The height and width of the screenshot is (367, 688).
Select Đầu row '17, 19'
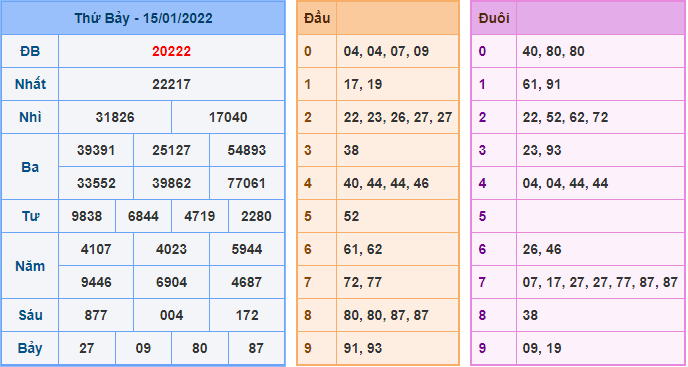(x=363, y=84)
